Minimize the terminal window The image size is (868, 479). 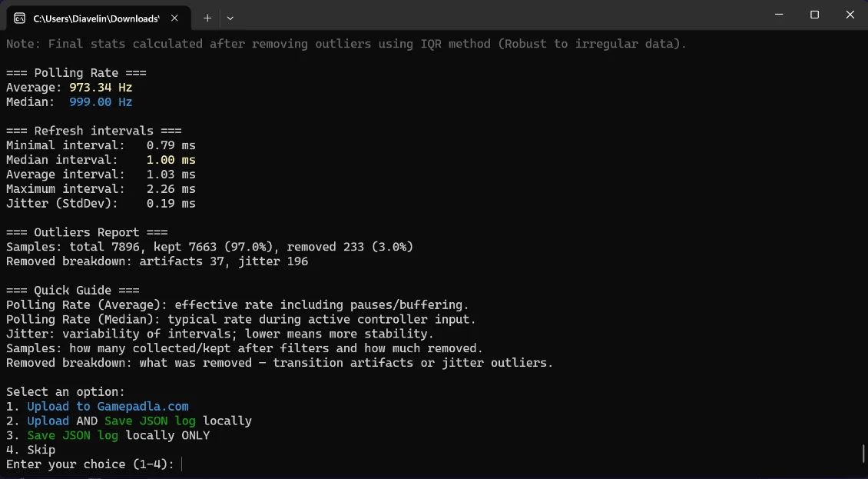tap(779, 15)
